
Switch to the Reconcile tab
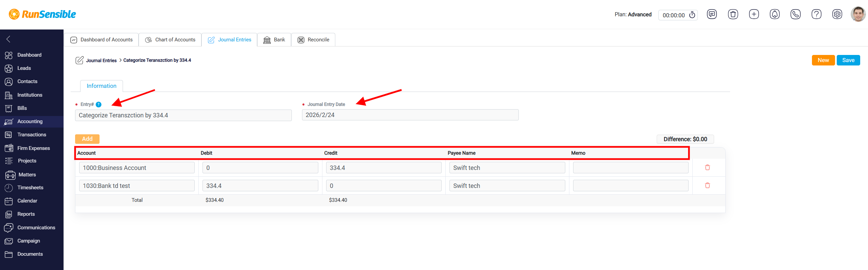[313, 40]
